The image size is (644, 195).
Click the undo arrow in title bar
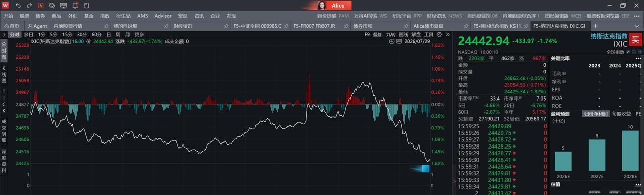coord(18,6)
